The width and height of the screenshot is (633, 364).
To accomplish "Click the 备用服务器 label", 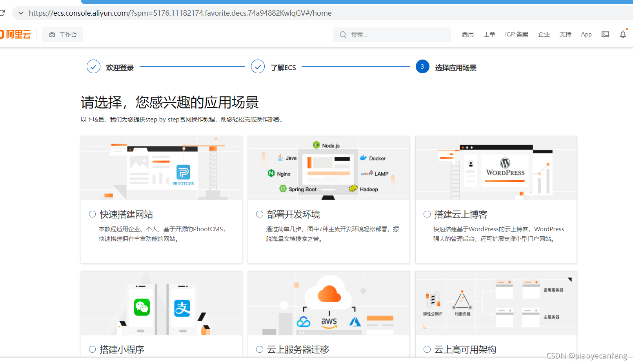I will point(553,290).
